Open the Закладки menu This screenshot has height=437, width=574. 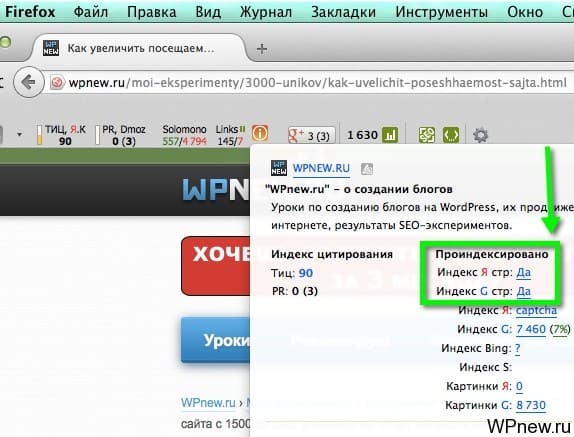[x=343, y=12]
